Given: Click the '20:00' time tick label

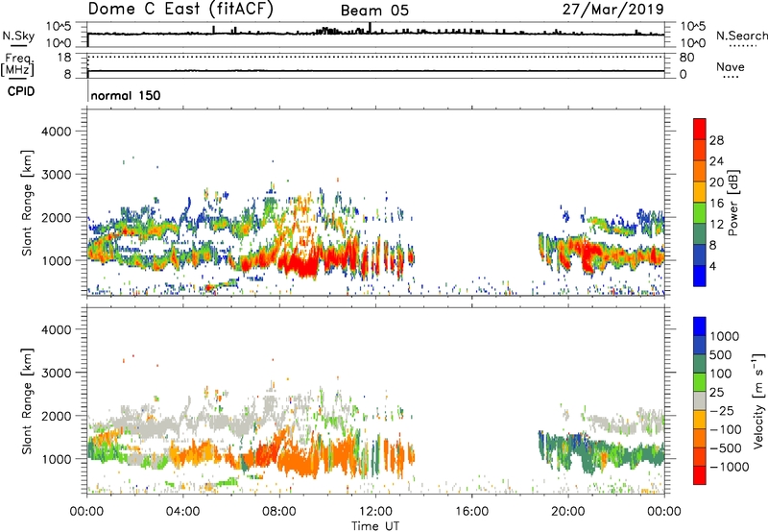Looking at the screenshot, I should [x=567, y=512].
